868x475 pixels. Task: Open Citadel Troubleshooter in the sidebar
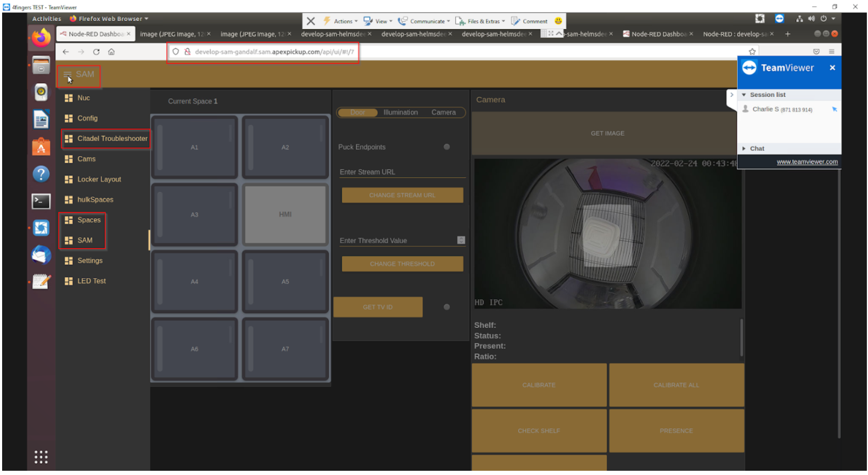click(x=112, y=139)
